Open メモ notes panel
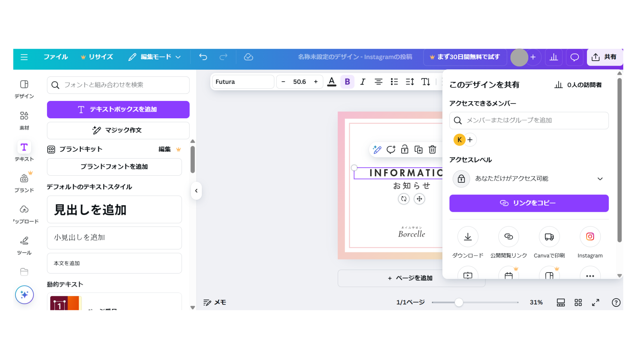644x362 pixels. (x=215, y=302)
